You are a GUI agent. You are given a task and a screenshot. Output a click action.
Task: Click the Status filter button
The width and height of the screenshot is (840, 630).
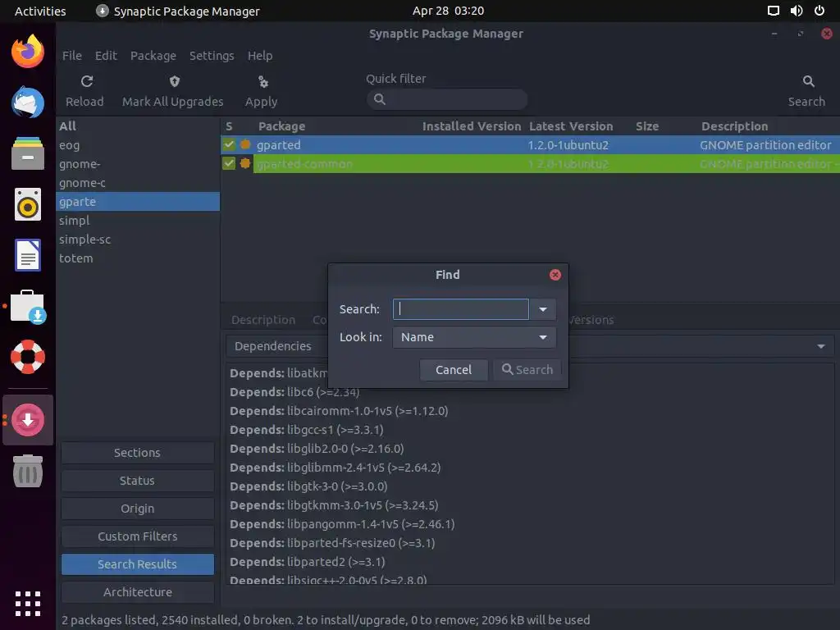[138, 481]
